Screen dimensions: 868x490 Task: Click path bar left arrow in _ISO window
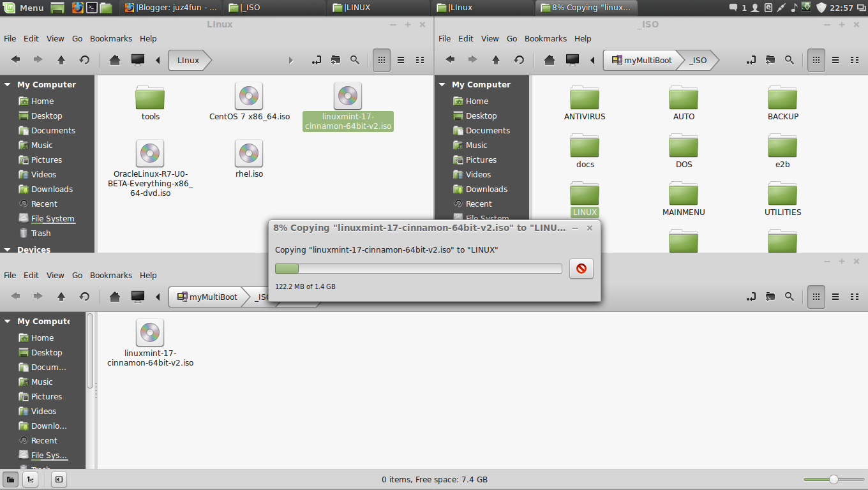click(592, 60)
